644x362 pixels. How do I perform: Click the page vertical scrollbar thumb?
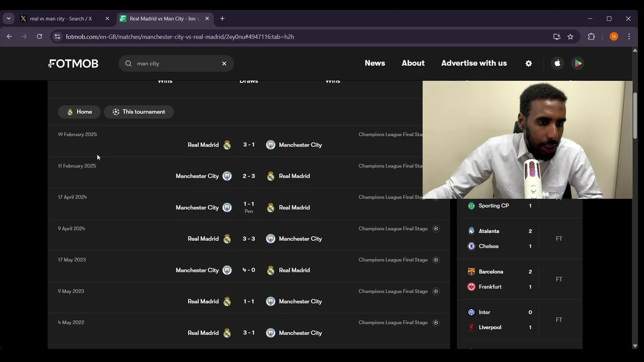[x=635, y=116]
